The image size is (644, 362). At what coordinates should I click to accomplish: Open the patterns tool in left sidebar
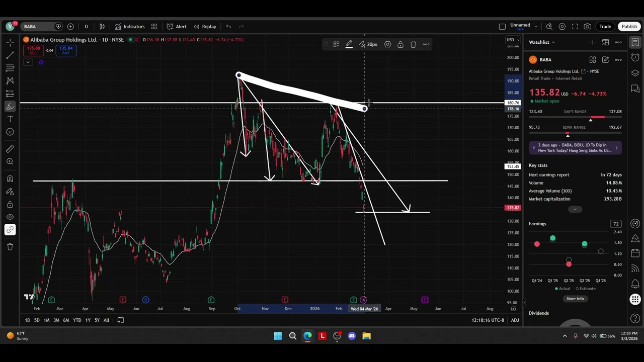[10, 80]
